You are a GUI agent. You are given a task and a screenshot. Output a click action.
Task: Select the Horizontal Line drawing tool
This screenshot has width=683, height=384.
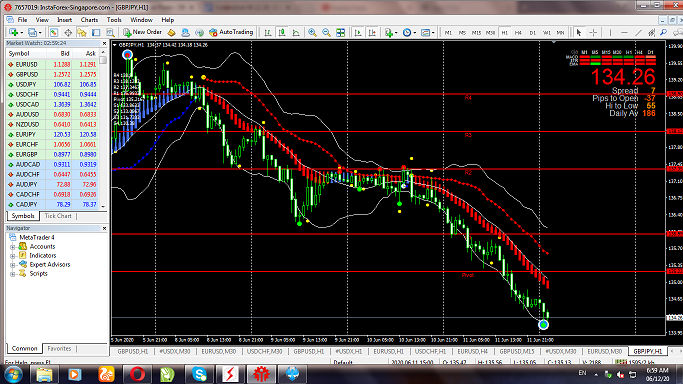[624, 32]
